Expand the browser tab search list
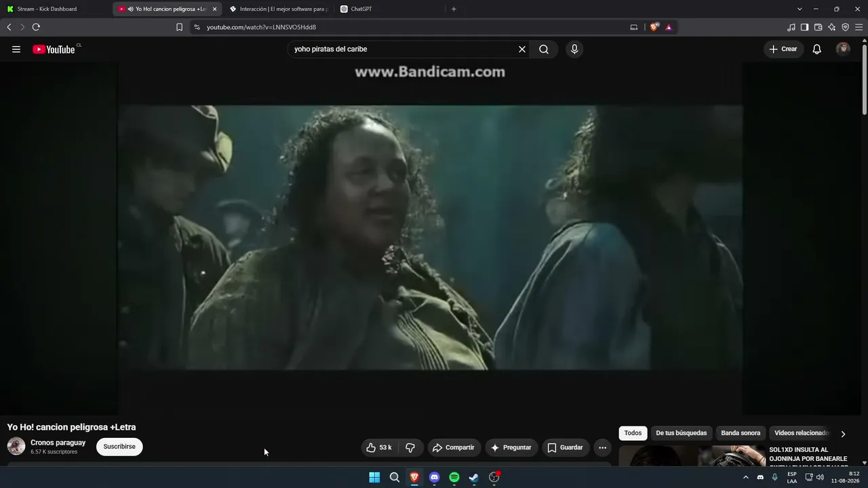The height and width of the screenshot is (488, 868). tap(800, 9)
